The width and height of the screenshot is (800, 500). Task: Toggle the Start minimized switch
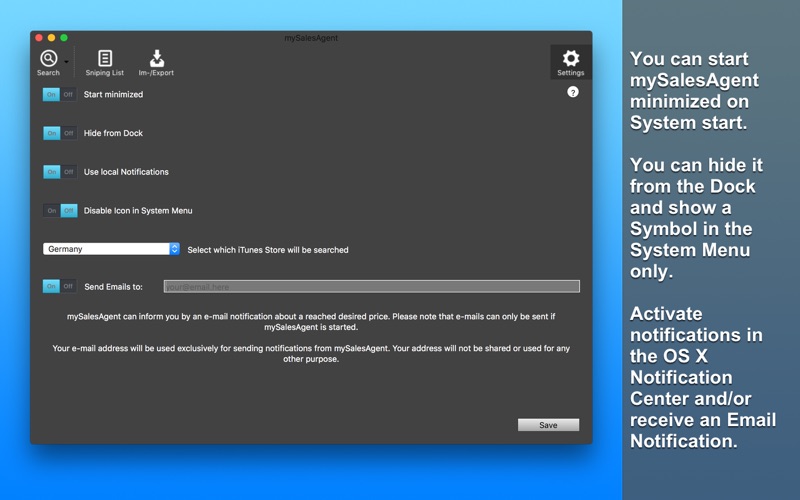click(60, 94)
